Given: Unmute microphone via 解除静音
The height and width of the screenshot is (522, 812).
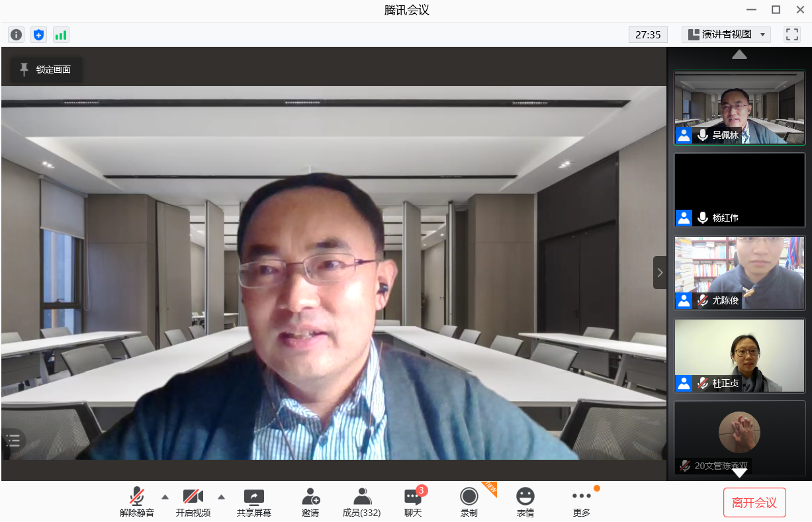Looking at the screenshot, I should [137, 502].
